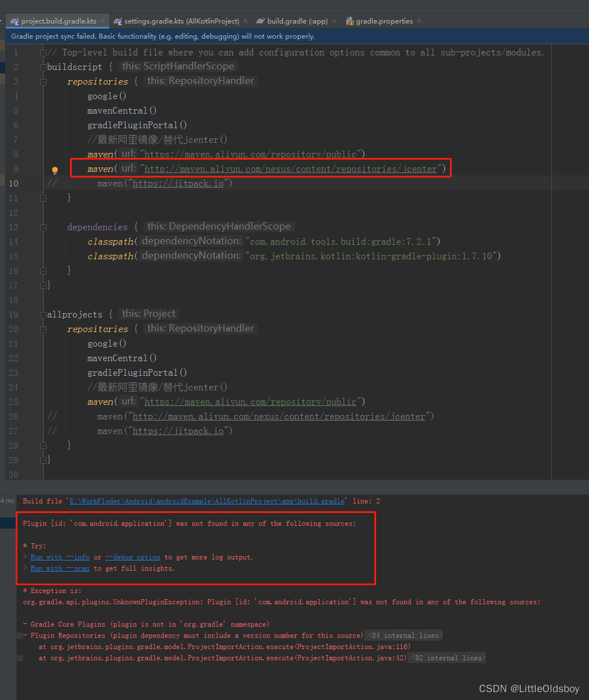589x700 pixels.
Task: Click the 'url:' inlay hint on line 8
Action: (x=129, y=154)
